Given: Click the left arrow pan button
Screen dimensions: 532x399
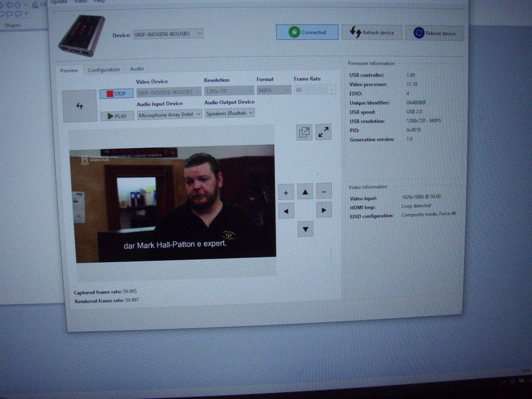Looking at the screenshot, I should 286,211.
